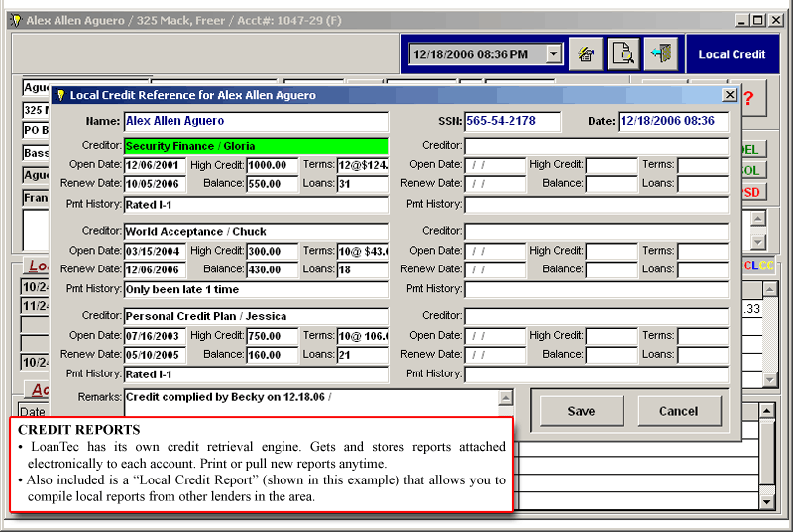Click Terms field 10@ 106.
Viewport: 793px width, 532px height.
click(x=362, y=336)
